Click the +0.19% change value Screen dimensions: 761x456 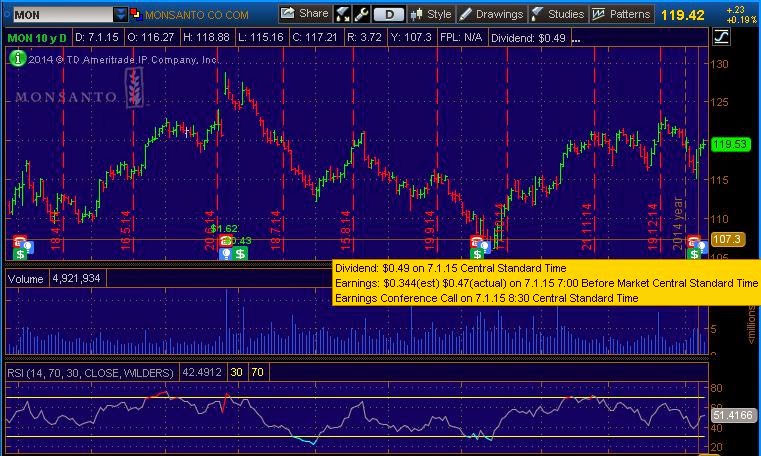click(x=741, y=20)
